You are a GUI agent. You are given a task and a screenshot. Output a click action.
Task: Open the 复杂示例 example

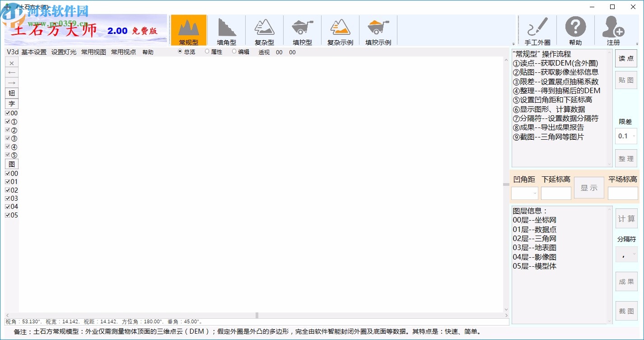click(340, 30)
